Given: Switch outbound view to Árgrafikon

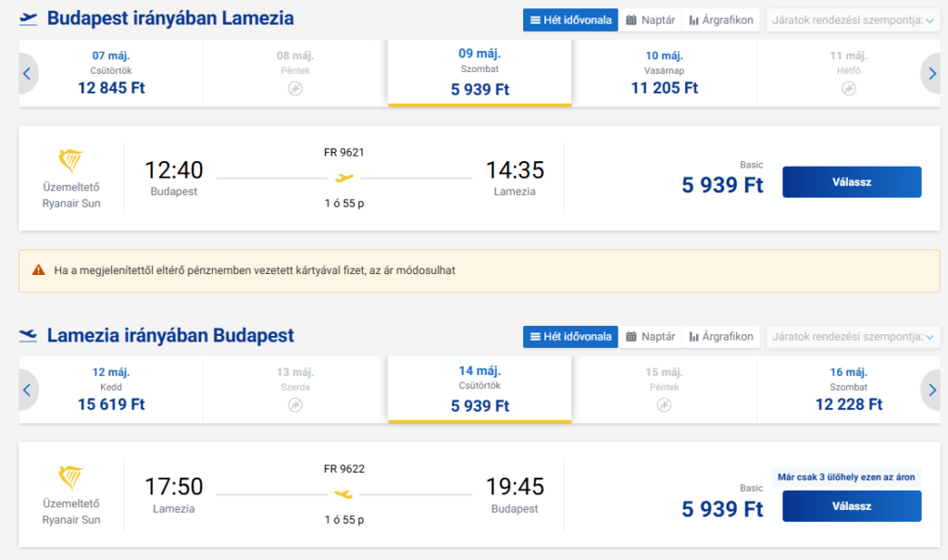Looking at the screenshot, I should (x=721, y=19).
